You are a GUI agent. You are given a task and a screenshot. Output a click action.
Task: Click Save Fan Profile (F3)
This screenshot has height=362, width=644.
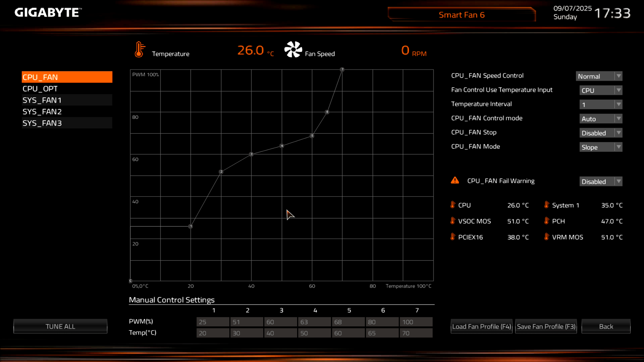tap(546, 326)
